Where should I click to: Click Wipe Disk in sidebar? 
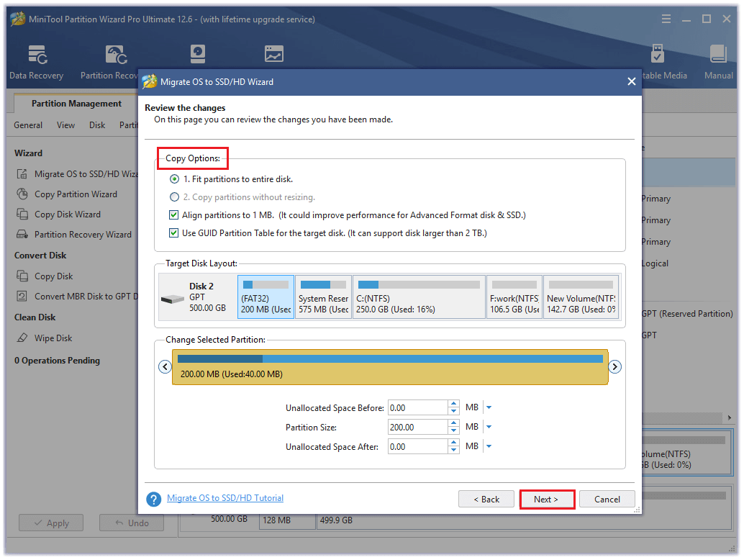pos(53,338)
